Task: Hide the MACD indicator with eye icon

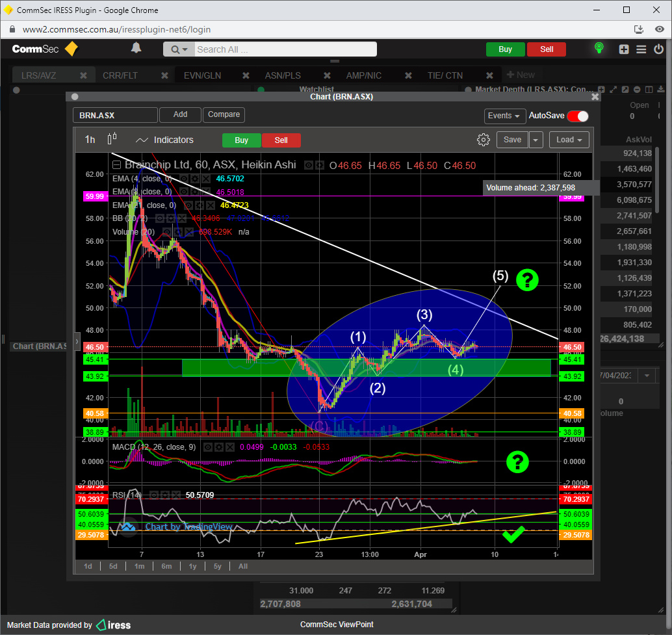Action: click(208, 447)
